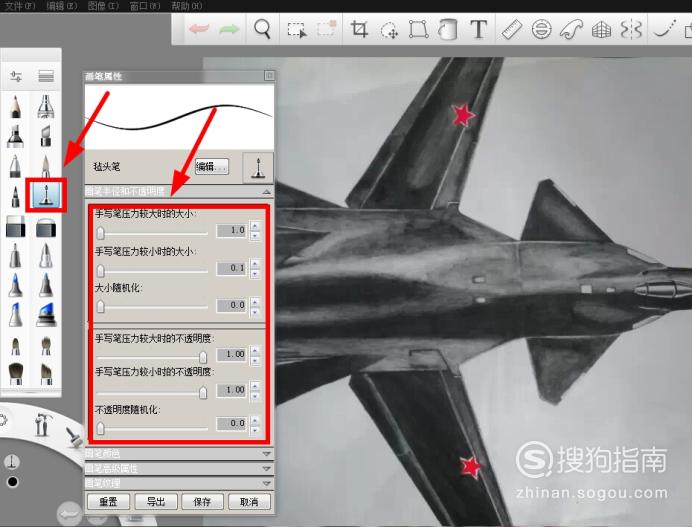Select the Zoom magnifier tool
The image size is (692, 527).
tap(263, 29)
